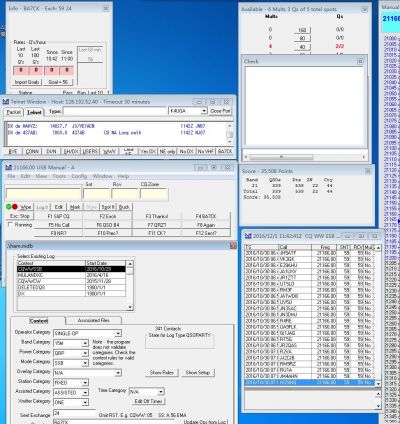
Task: Click the Edit Off Times button
Action: tap(148, 401)
